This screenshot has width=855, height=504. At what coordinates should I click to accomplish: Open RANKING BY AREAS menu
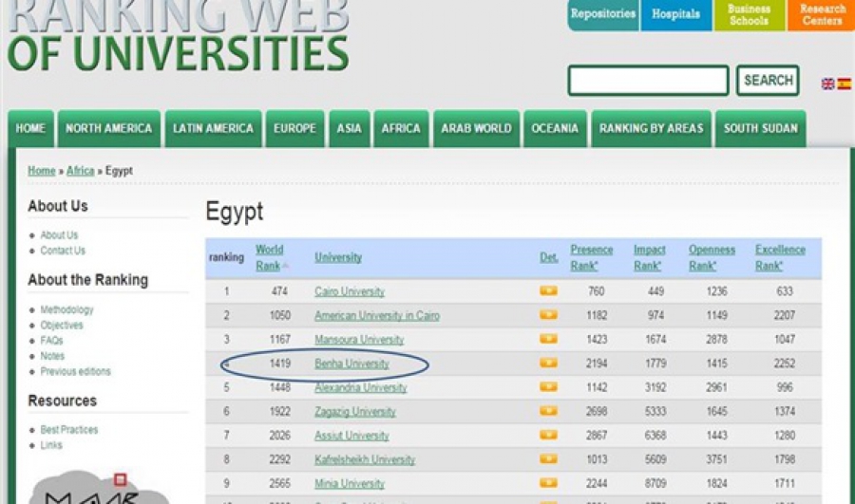(652, 128)
